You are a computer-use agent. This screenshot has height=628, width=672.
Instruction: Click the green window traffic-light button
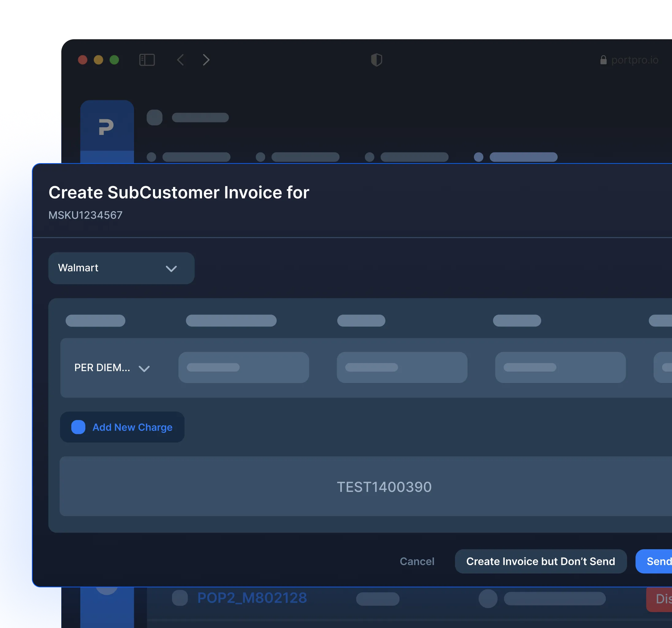tap(114, 60)
